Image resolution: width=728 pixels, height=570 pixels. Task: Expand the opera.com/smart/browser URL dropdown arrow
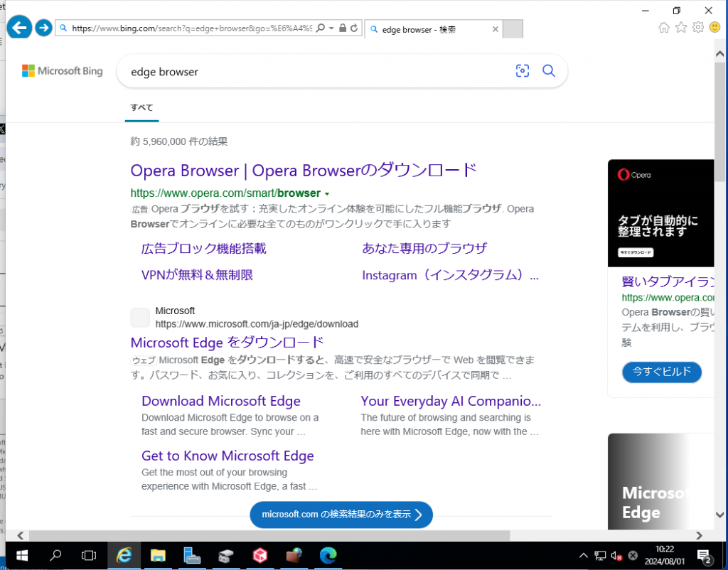click(x=327, y=193)
